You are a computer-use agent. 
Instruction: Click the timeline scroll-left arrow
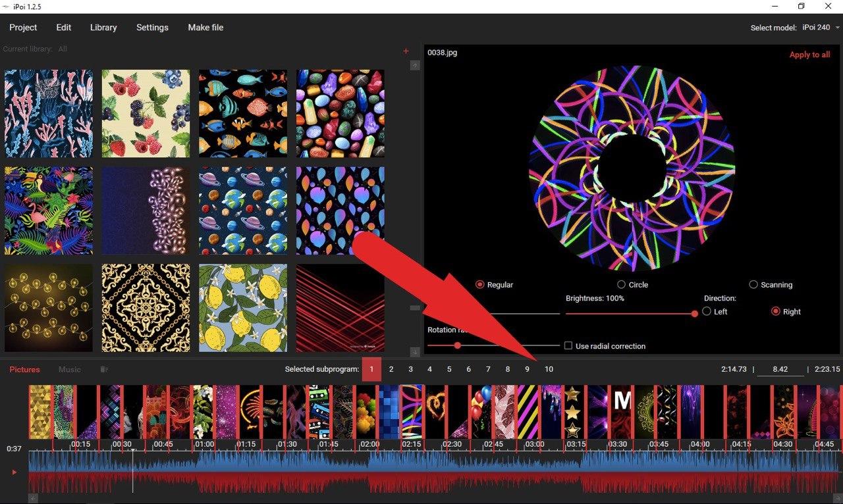click(x=33, y=499)
